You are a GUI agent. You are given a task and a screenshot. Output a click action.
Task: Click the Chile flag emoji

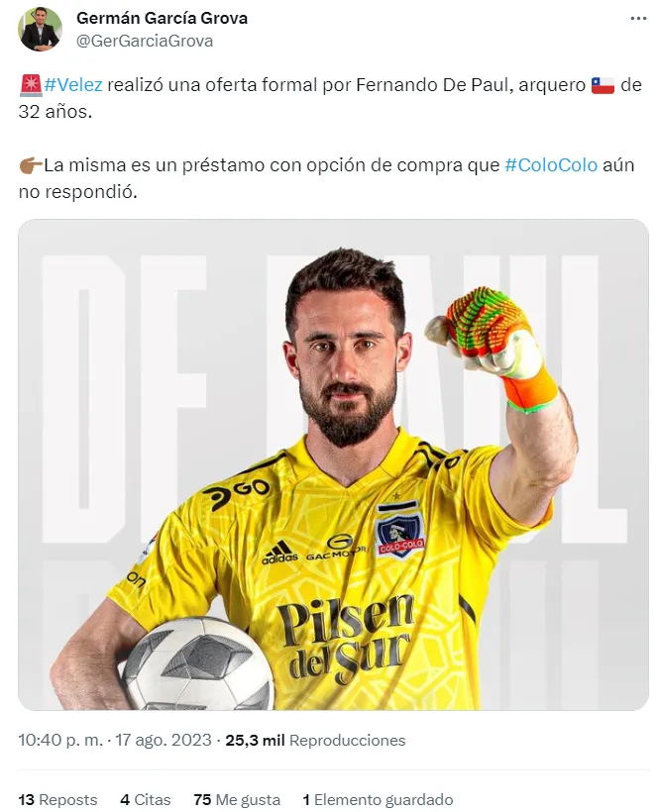603,85
